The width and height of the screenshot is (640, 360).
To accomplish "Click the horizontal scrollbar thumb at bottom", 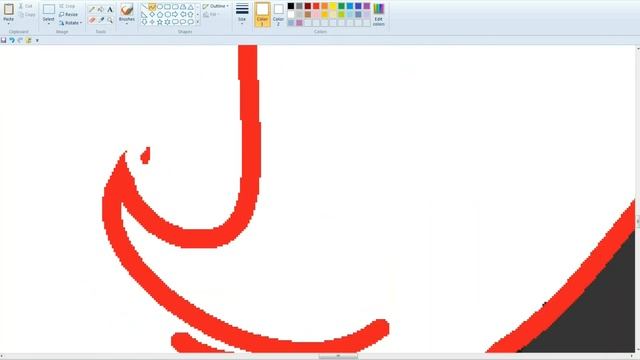I will (338, 357).
